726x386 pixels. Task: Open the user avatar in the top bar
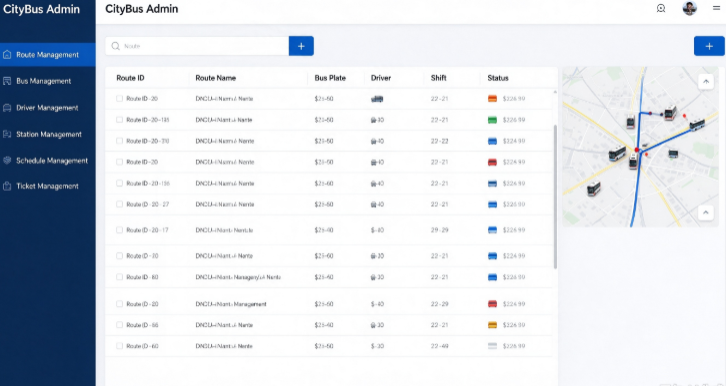pos(689,8)
